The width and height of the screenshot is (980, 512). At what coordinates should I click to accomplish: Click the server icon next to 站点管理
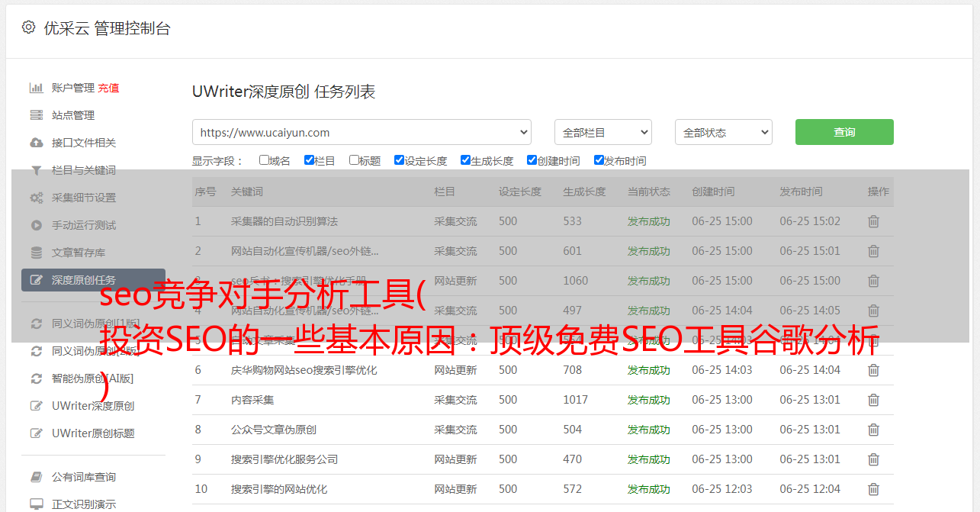pyautogui.click(x=36, y=115)
